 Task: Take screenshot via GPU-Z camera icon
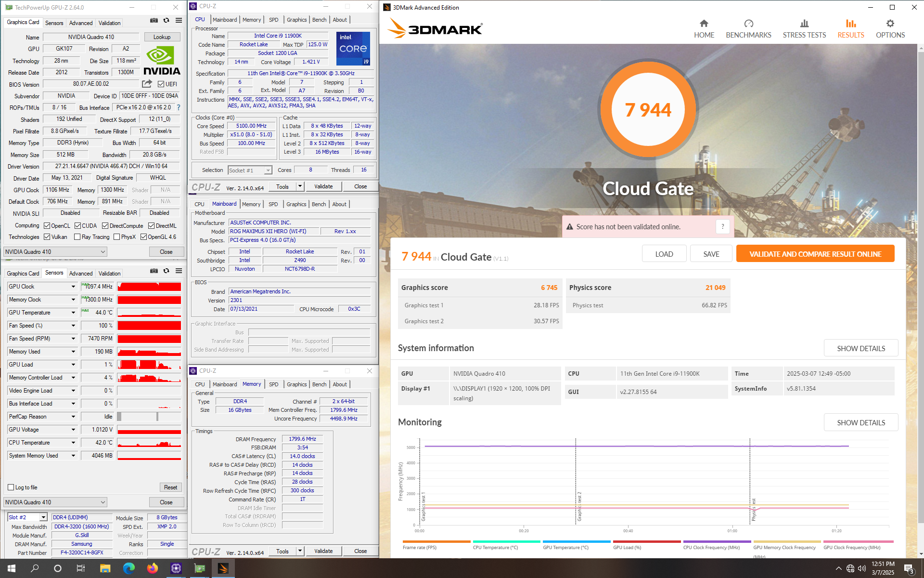point(154,20)
